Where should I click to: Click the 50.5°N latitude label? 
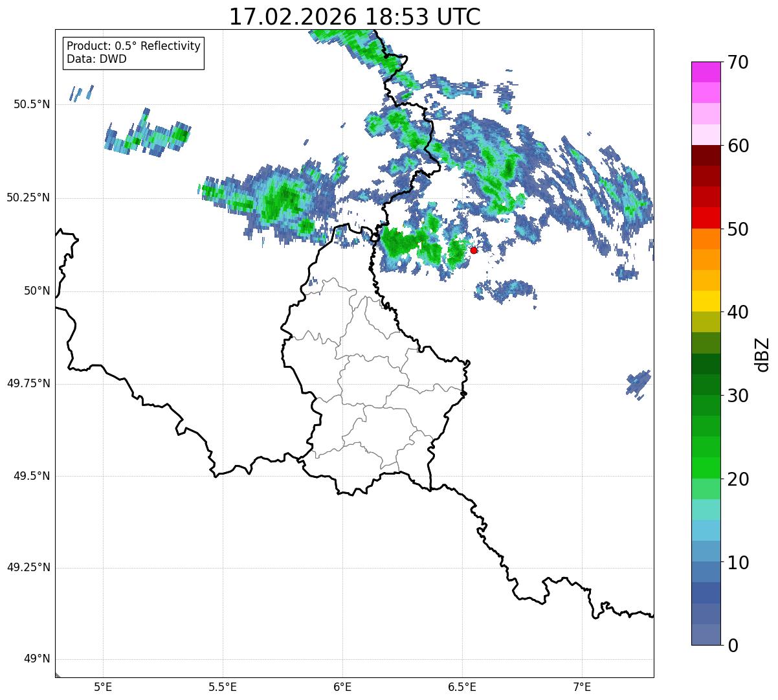point(32,104)
